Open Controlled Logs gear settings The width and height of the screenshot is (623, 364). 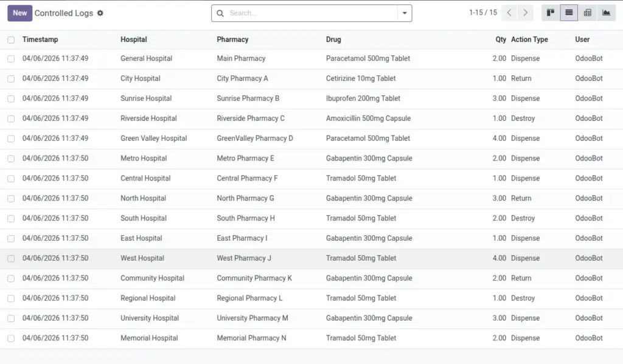pos(100,13)
